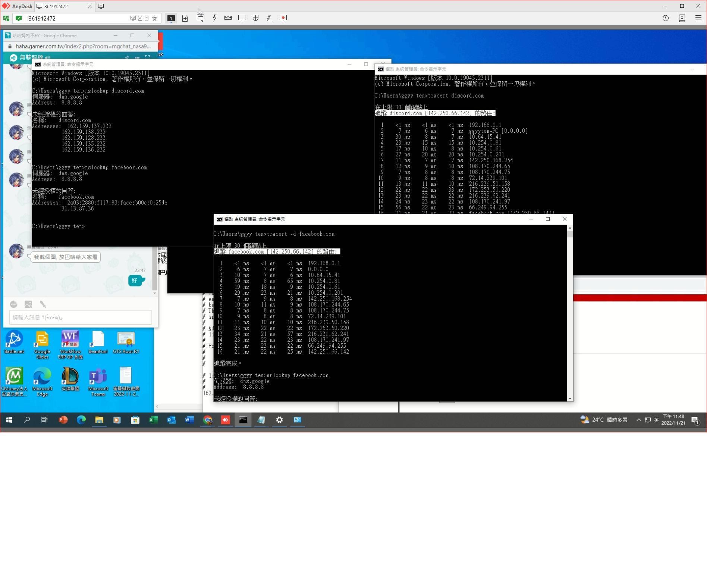
Task: Open Google Slides desktop shortcut
Action: [x=42, y=345]
